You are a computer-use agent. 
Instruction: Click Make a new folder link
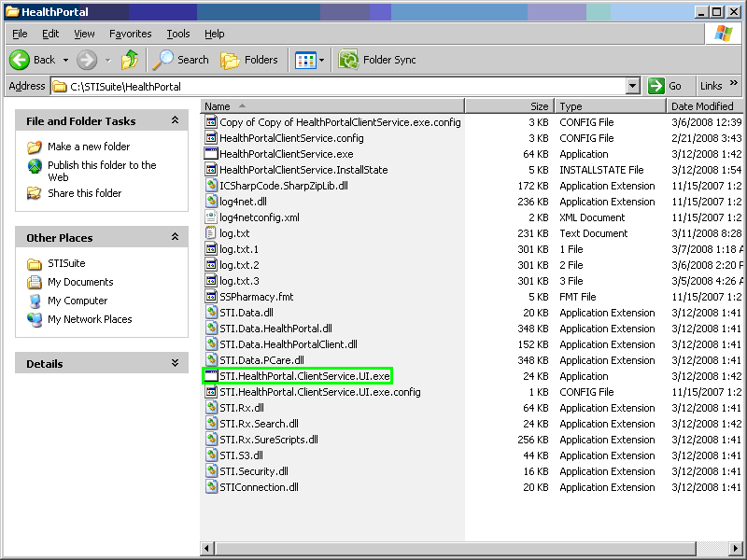coord(89,147)
